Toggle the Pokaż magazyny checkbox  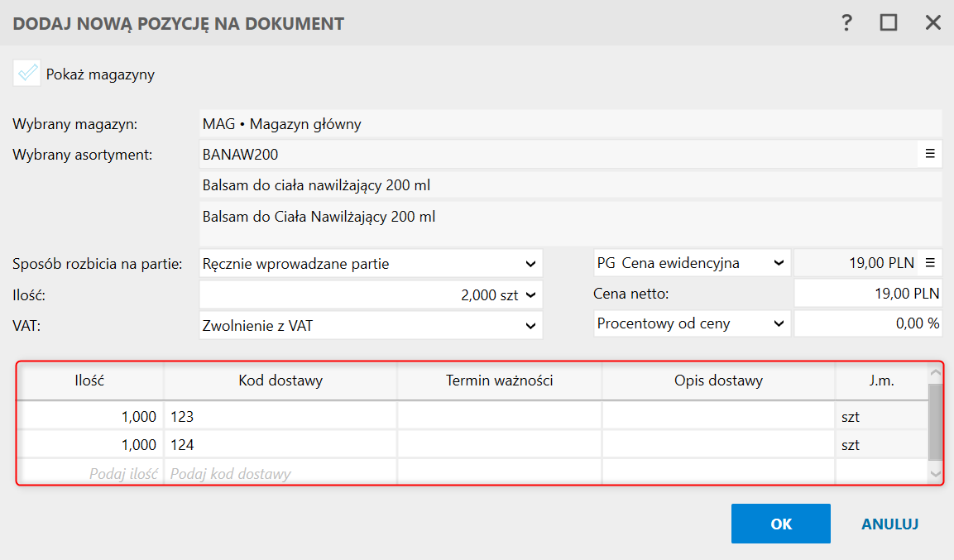26,74
